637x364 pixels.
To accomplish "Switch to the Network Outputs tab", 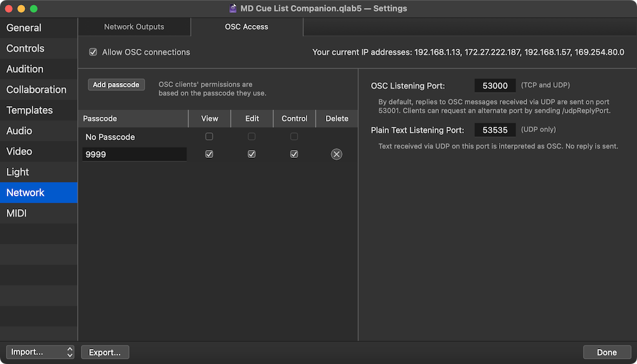I will coord(134,26).
